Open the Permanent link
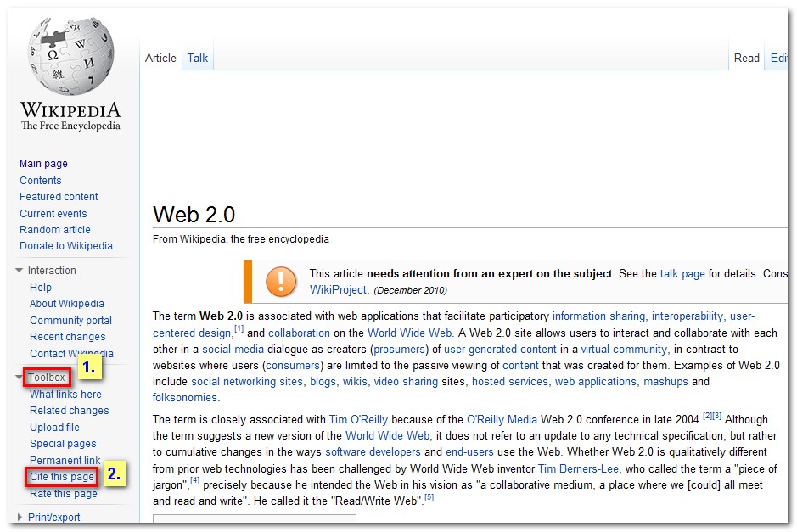Screen dimensions: 797x532 [x=65, y=461]
